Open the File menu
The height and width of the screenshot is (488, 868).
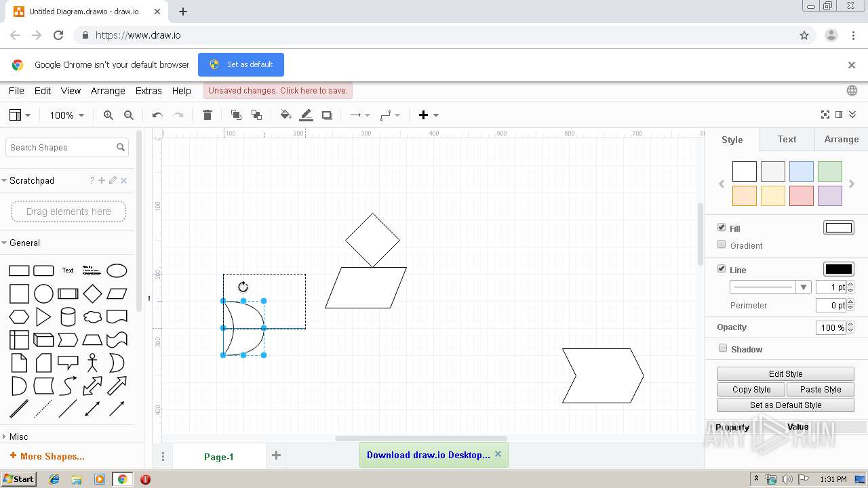(16, 91)
